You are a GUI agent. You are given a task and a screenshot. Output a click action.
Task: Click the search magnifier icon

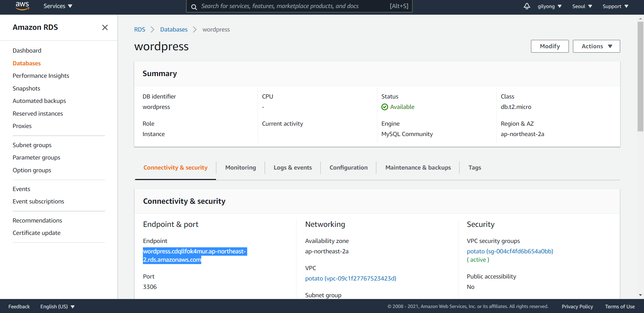point(194,6)
